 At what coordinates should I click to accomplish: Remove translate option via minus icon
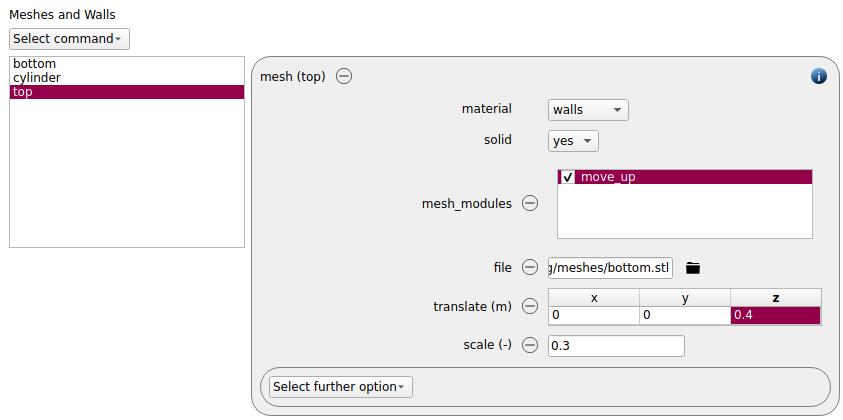pyautogui.click(x=530, y=306)
